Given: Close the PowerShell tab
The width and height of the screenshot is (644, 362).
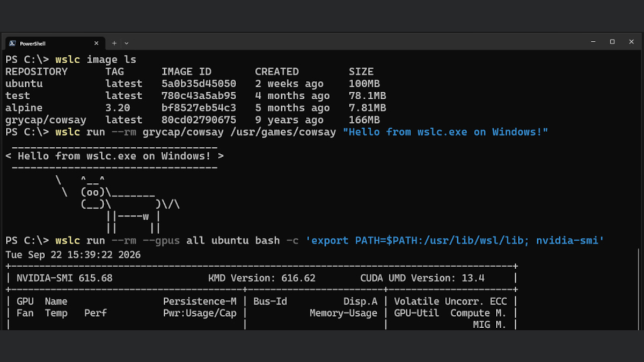Looking at the screenshot, I should click(x=97, y=43).
